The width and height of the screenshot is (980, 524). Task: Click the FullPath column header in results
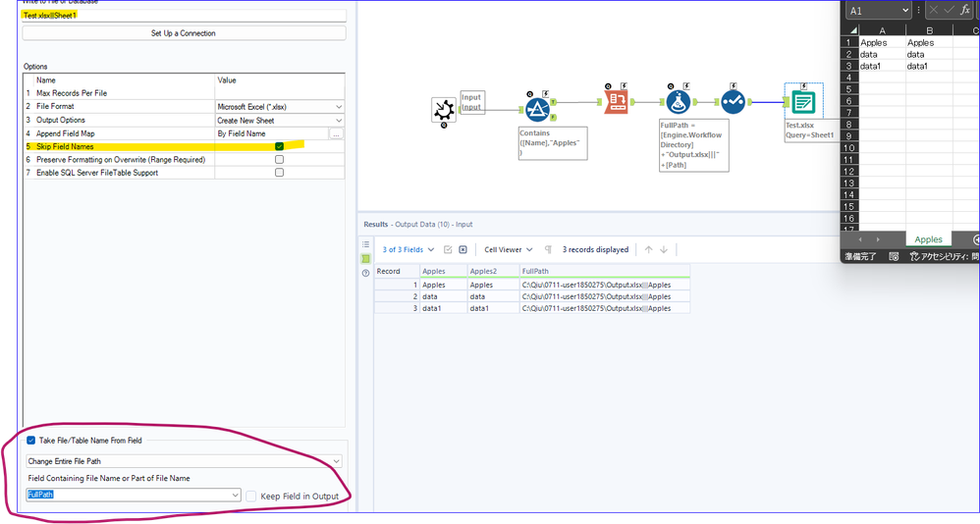(x=605, y=271)
